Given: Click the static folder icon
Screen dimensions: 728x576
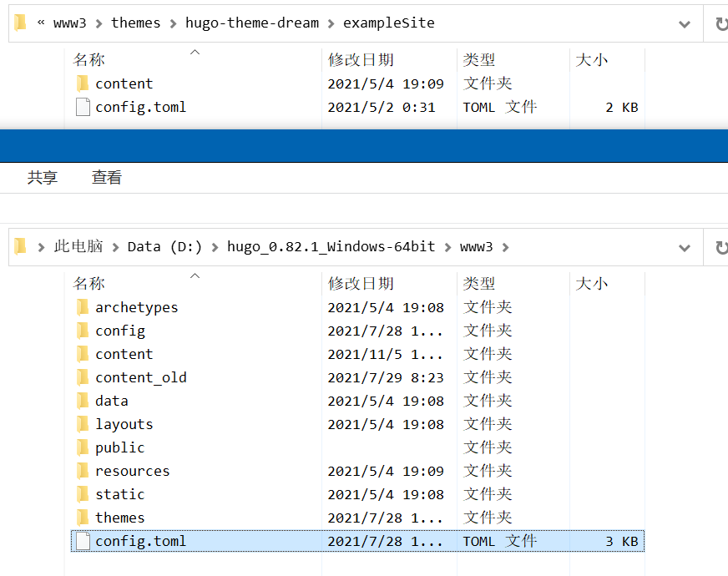Looking at the screenshot, I should point(82,494).
